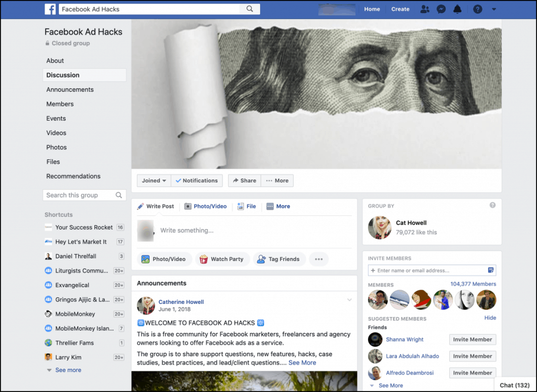This screenshot has height=392, width=537.
Task: Invite Shanna Wright to the group
Action: click(x=472, y=339)
